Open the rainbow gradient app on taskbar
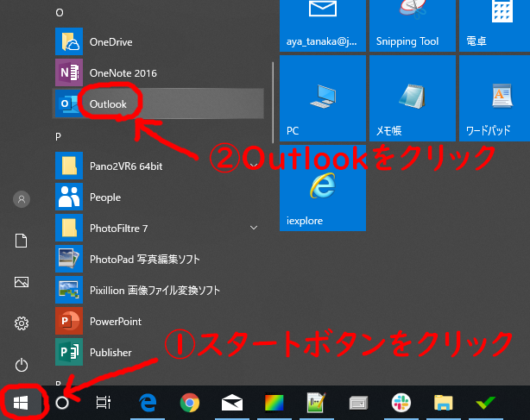 [x=274, y=403]
